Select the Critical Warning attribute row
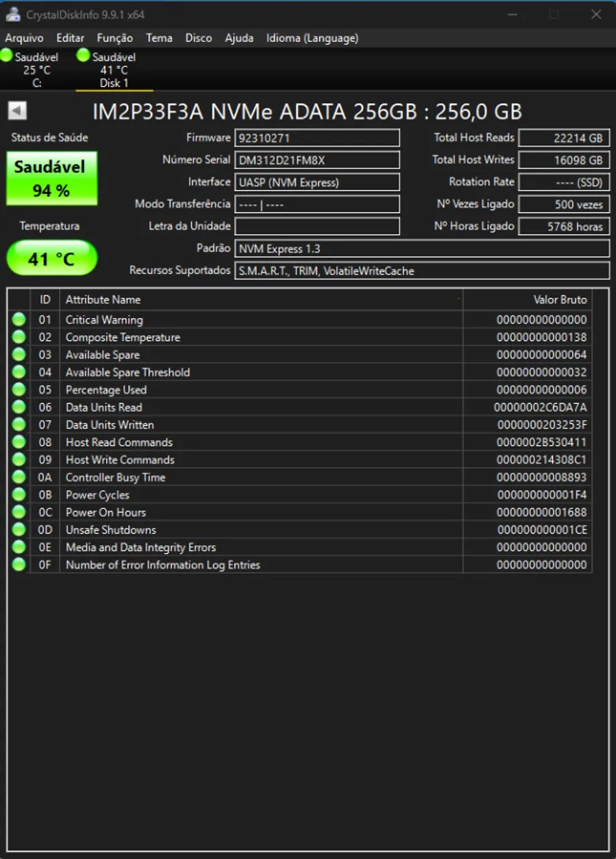This screenshot has width=616, height=859. (x=300, y=319)
